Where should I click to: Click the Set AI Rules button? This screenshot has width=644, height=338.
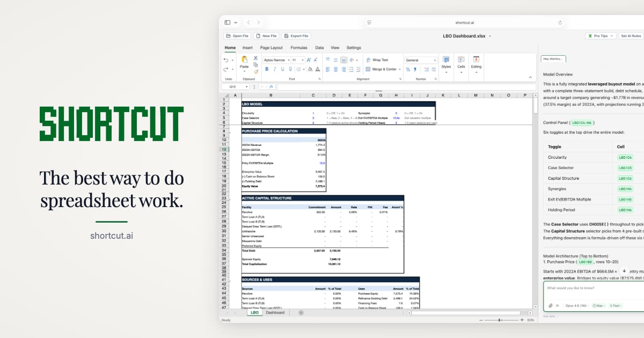point(631,36)
